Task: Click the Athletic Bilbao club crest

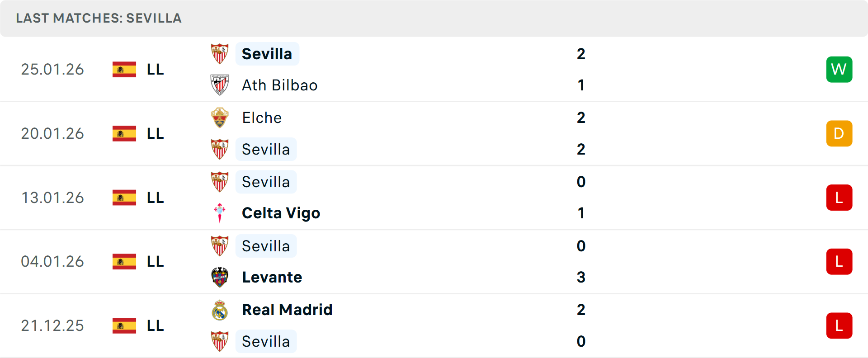Action: coord(220,85)
